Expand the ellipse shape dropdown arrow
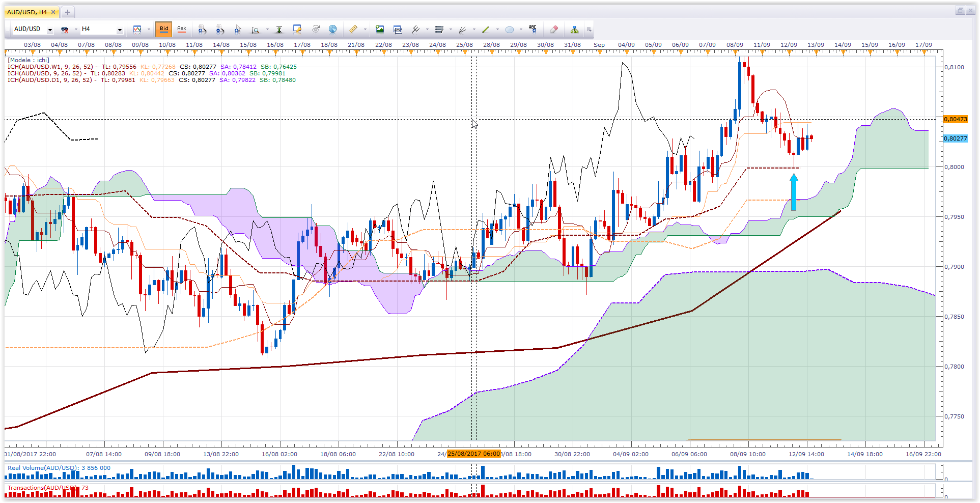The width and height of the screenshot is (980, 503). click(x=521, y=30)
